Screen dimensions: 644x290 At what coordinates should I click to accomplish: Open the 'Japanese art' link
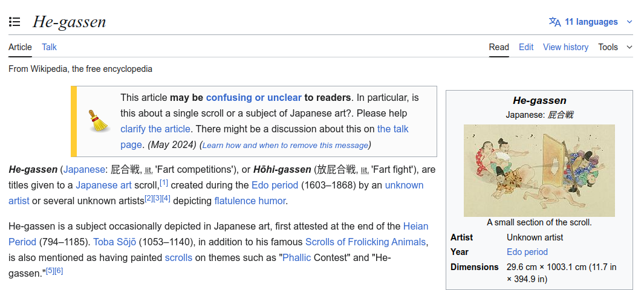tap(103, 185)
